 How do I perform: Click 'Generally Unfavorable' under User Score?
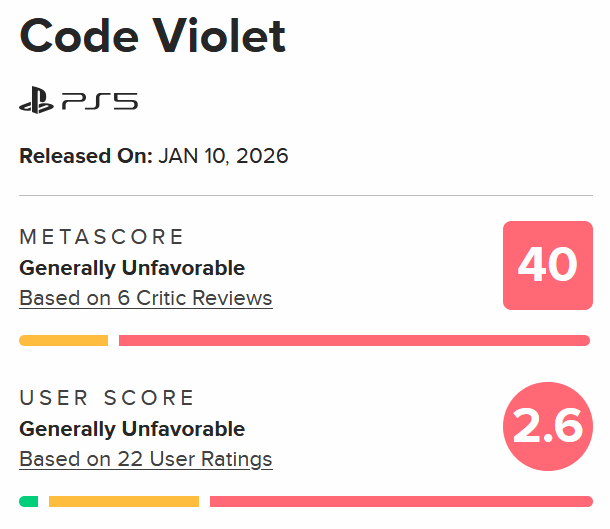[132, 429]
